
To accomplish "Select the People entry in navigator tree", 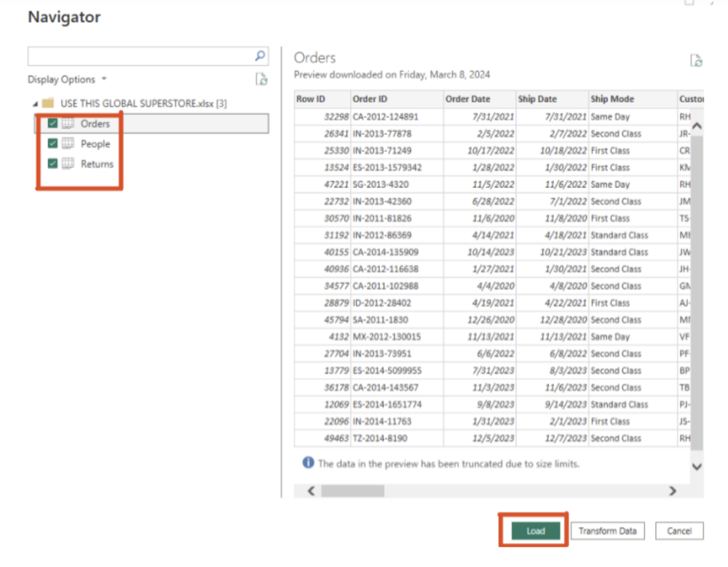I will click(x=96, y=144).
